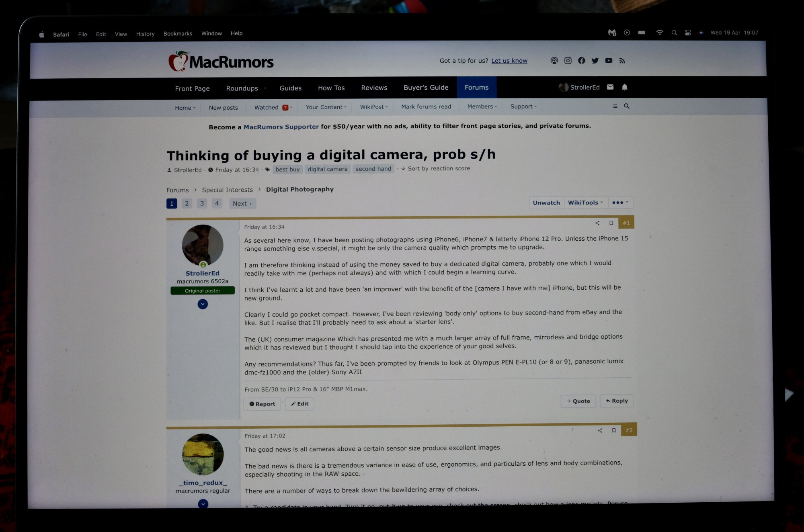The image size is (804, 532).
Task: Follow the MacRumors Supporter link
Action: coord(281,127)
